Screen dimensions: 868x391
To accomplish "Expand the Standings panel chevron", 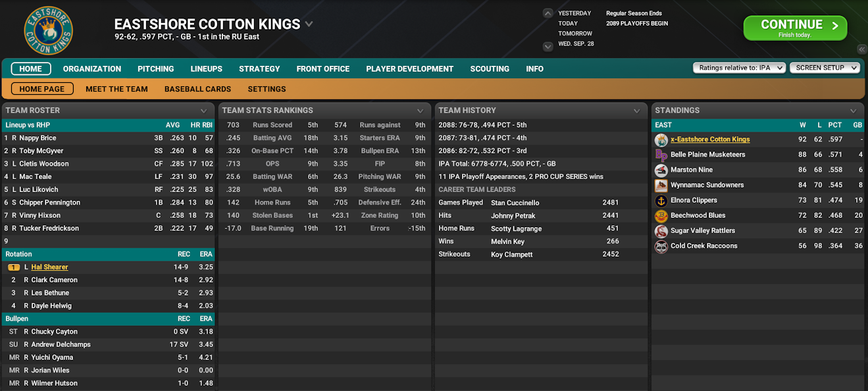I will point(853,111).
